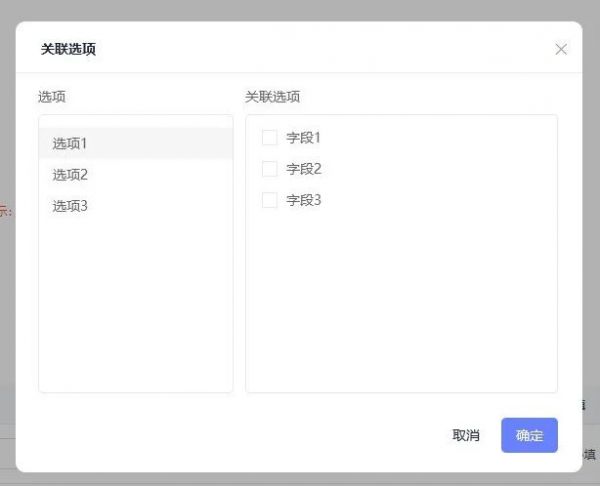Viewport: 600px width, 486px height.
Task: Click the bold 关联选项 dialog title
Action: point(68,49)
